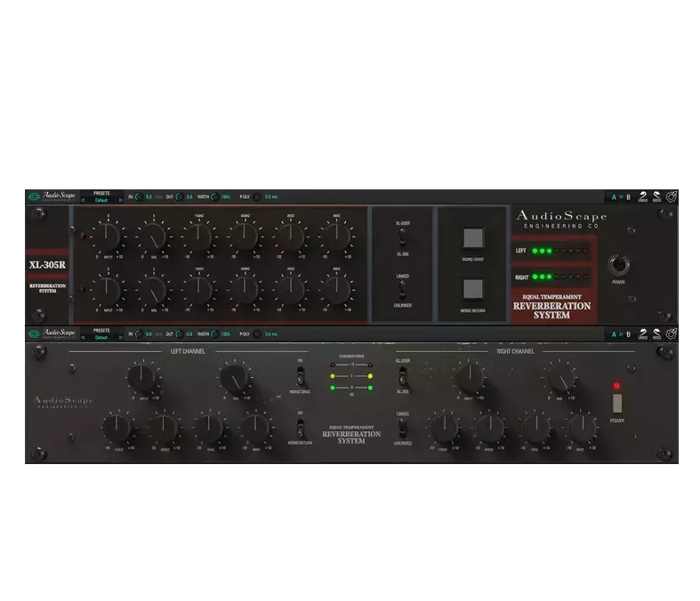Viewport: 700px width, 601px height.
Task: Click the RIGHT level LED meter on the XL-305R
Action: [x=559, y=277]
